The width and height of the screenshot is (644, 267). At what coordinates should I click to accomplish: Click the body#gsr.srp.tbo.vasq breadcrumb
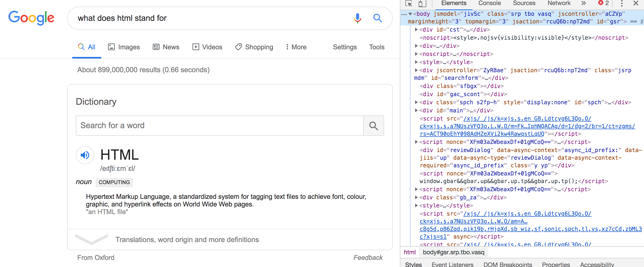453,252
